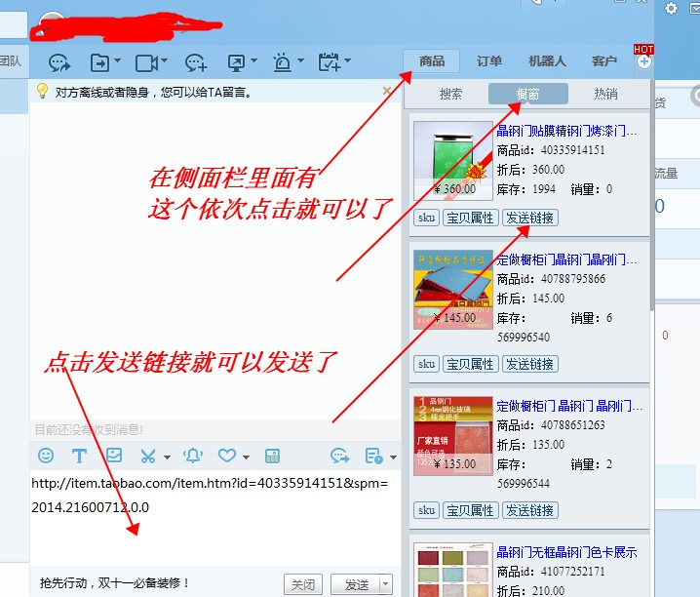Open the calculator icon in input toolbar
Viewport: 700px width, 597px height.
click(x=272, y=456)
